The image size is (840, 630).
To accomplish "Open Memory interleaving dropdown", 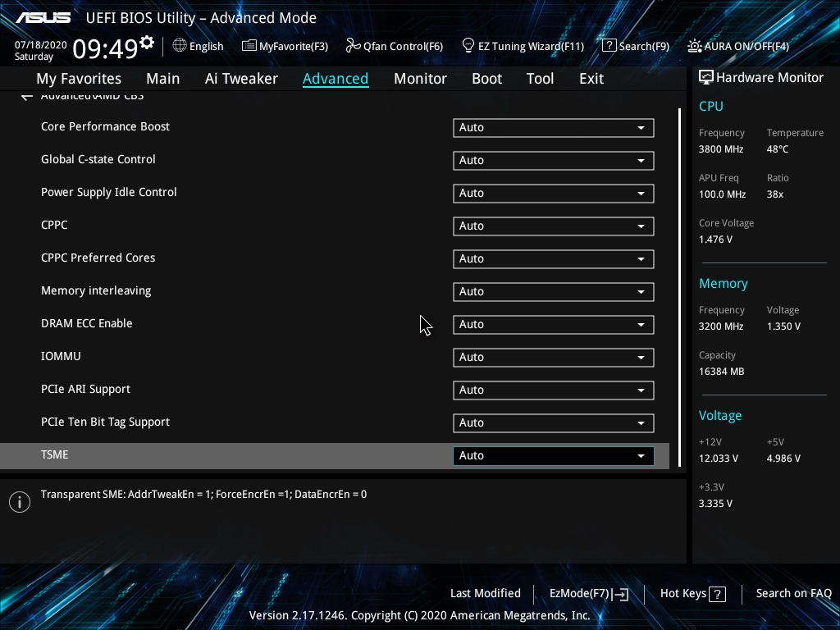I will [554, 291].
